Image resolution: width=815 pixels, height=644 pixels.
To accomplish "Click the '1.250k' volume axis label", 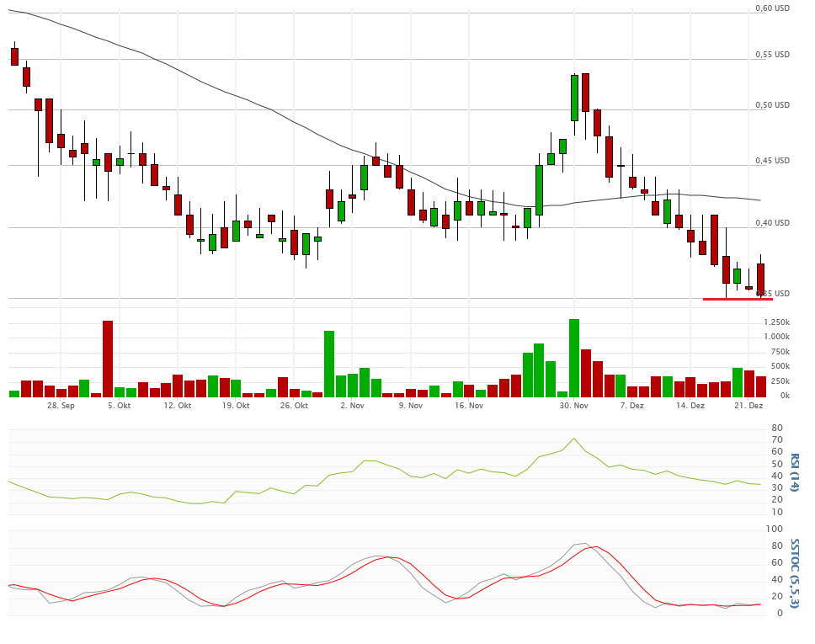I will [775, 322].
